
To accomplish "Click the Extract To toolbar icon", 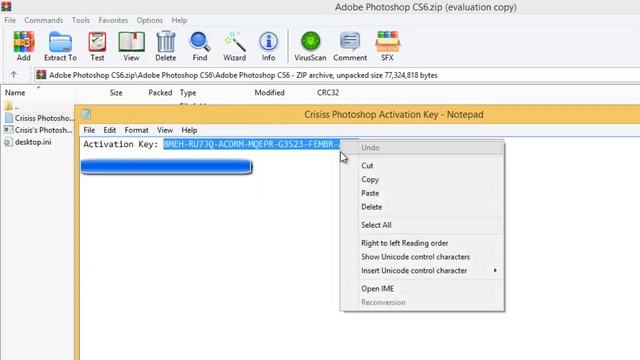I will 60,46.
